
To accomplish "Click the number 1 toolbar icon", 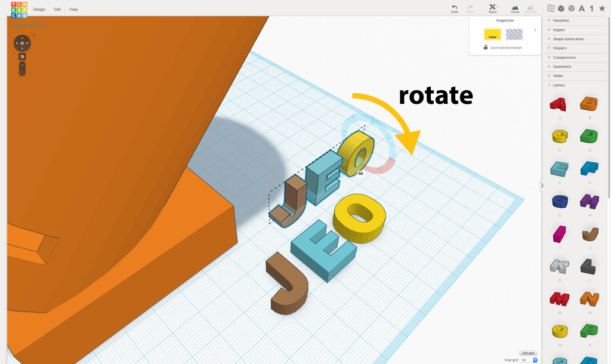I will (591, 8).
